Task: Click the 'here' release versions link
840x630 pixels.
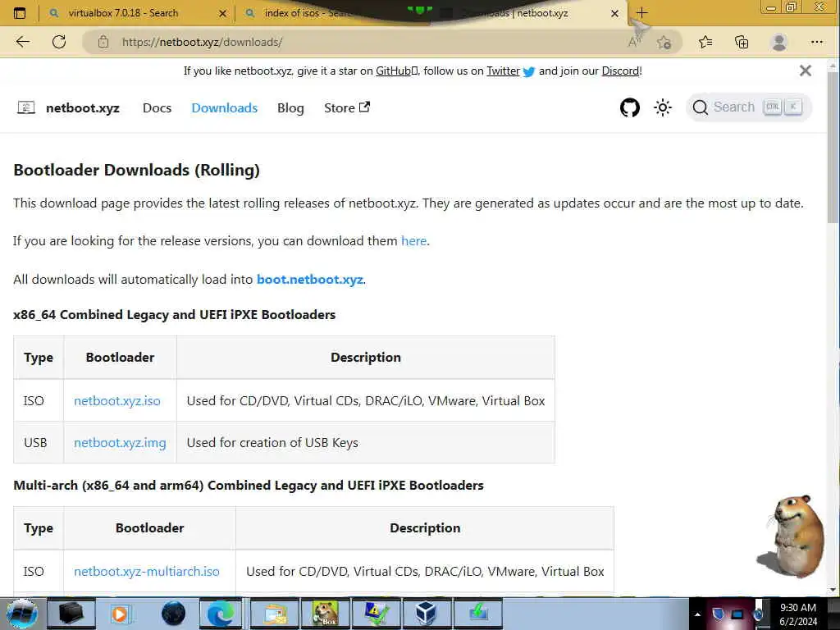Action: point(413,241)
